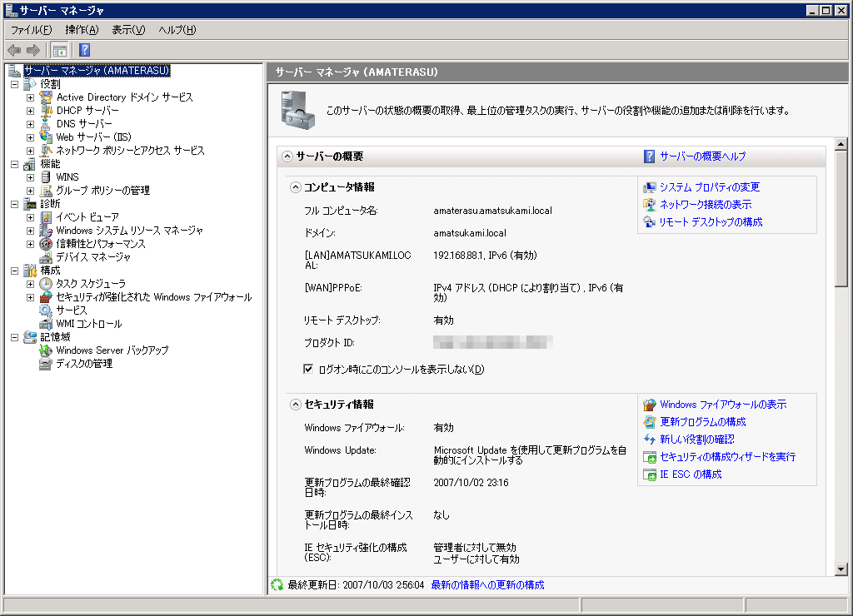The width and height of the screenshot is (853, 616).
Task: Click the Back arrow toolbar icon
Action: 14,50
